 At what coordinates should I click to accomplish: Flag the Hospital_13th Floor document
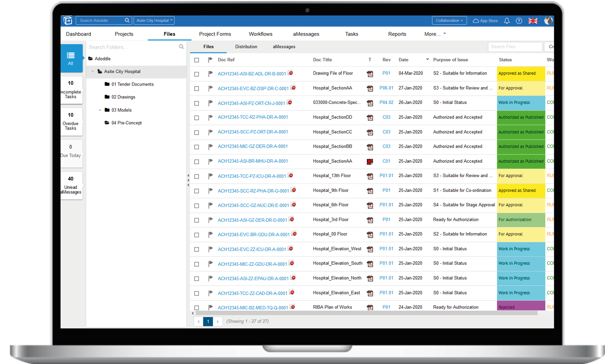pyautogui.click(x=209, y=176)
